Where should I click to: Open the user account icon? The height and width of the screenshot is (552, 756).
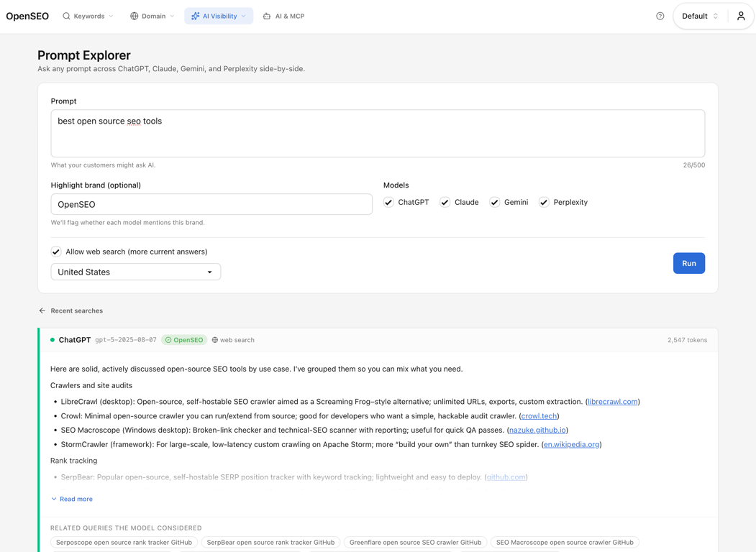pyautogui.click(x=741, y=16)
